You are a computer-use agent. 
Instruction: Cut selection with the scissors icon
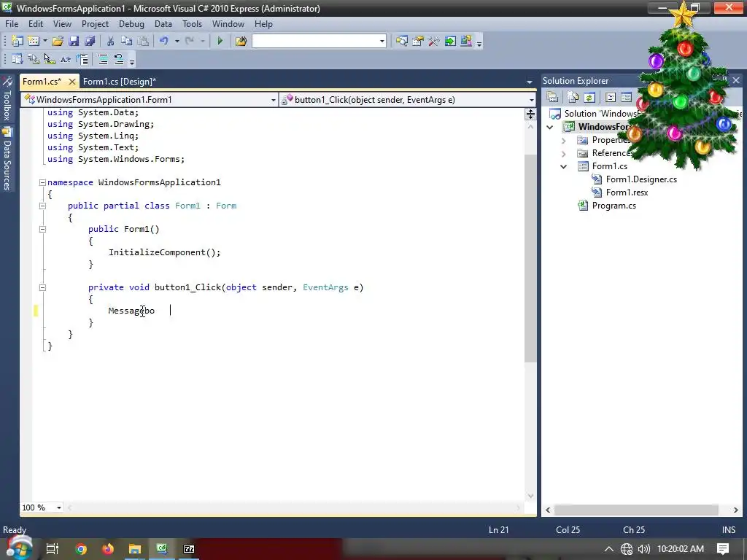click(x=111, y=42)
